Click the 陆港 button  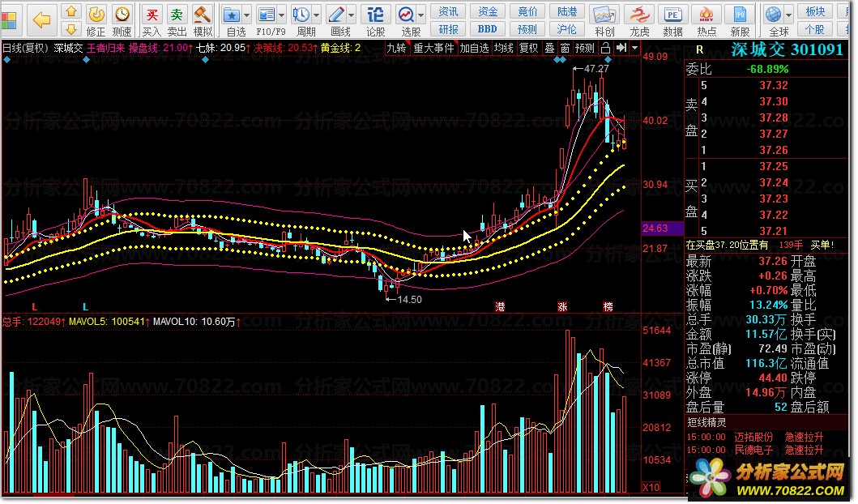[567, 11]
